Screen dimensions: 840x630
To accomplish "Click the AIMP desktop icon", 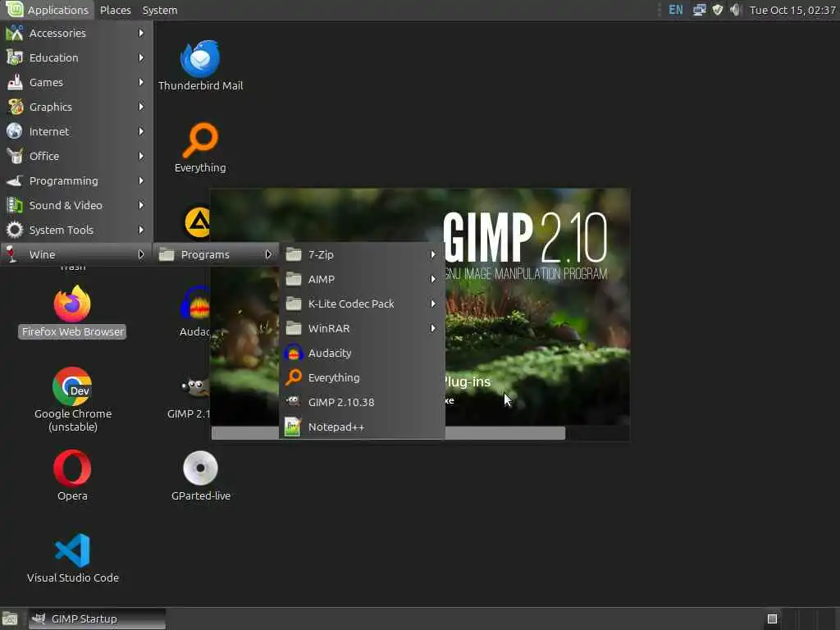I will [197, 221].
